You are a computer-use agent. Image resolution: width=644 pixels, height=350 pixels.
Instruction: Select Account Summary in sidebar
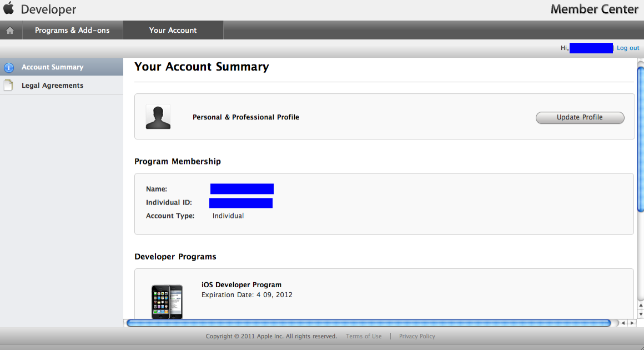tap(62, 67)
